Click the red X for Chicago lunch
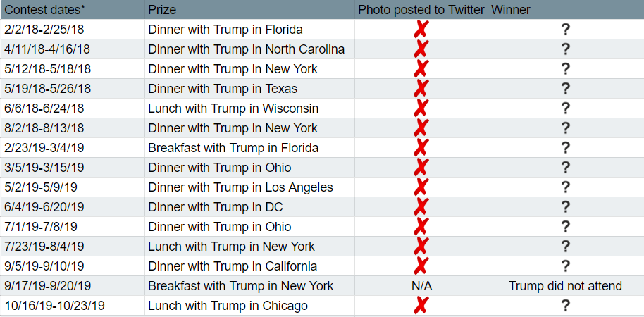The image size is (644, 317). pyautogui.click(x=421, y=306)
